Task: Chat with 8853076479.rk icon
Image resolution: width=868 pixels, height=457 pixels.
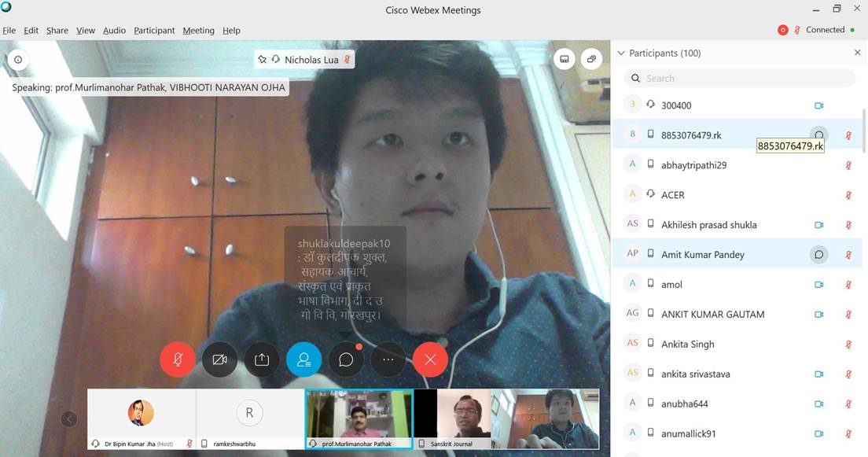Action: tap(819, 134)
